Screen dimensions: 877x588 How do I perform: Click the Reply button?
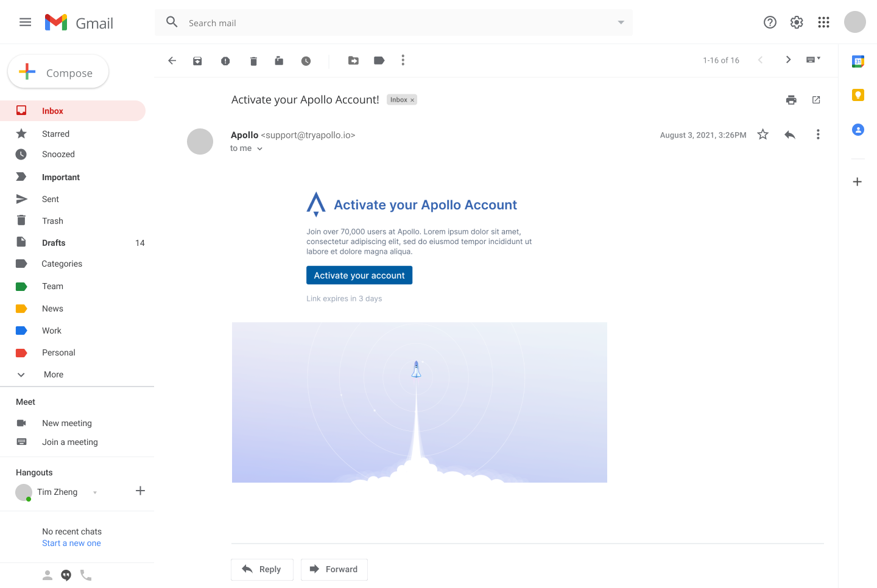pyautogui.click(x=262, y=569)
